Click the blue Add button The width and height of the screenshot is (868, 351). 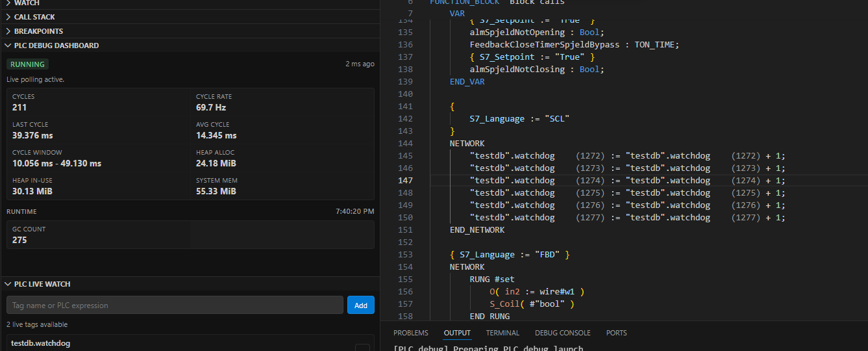point(361,305)
